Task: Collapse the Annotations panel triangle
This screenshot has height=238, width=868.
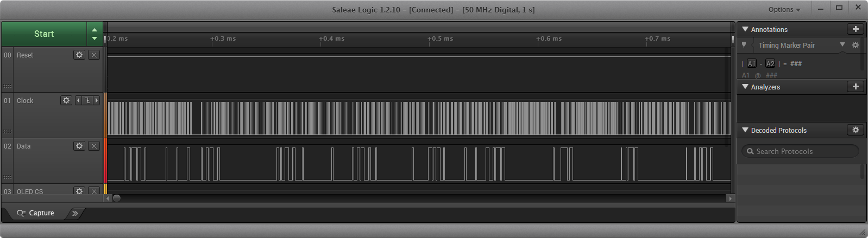Action: [x=745, y=29]
